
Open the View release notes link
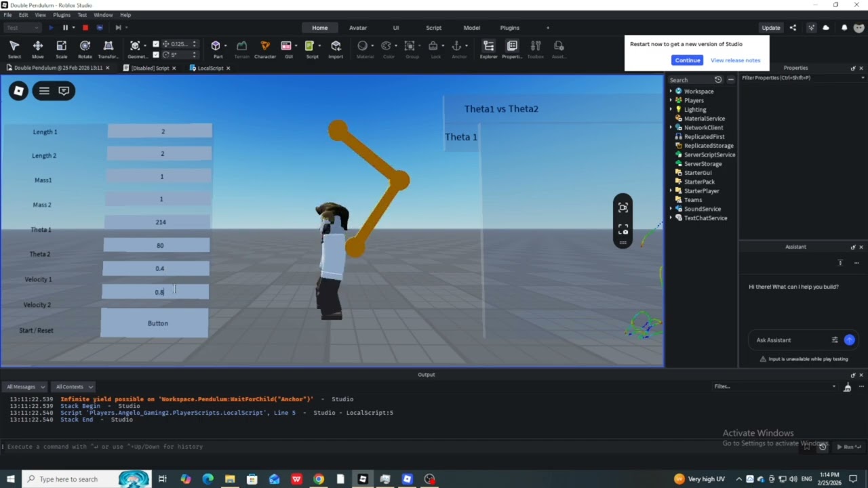[x=735, y=60]
